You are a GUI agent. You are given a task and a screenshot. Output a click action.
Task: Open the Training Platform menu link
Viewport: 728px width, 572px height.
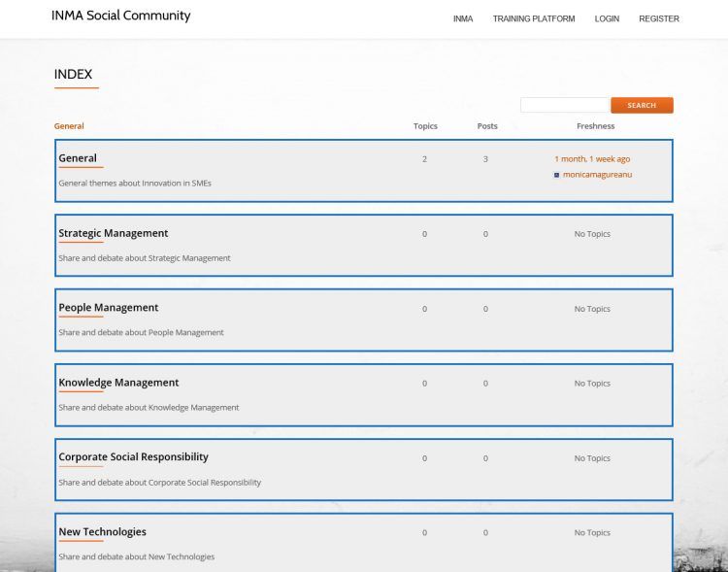click(534, 18)
